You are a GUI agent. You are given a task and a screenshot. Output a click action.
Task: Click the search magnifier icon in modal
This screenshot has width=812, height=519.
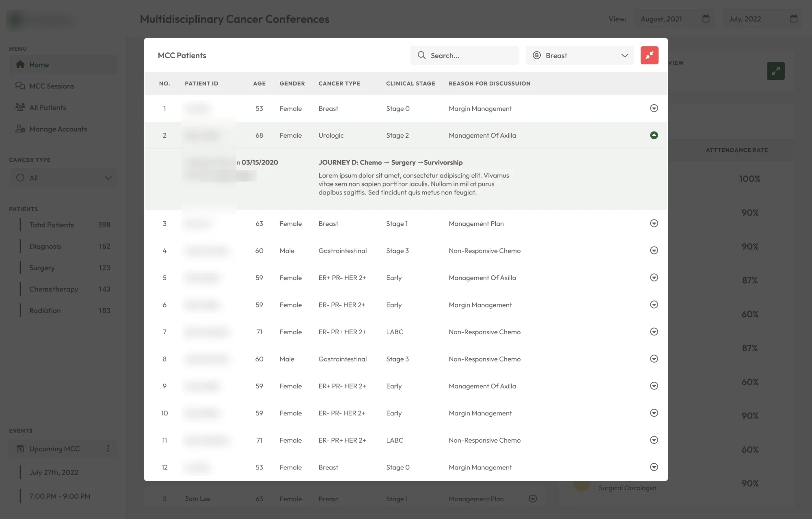point(422,55)
